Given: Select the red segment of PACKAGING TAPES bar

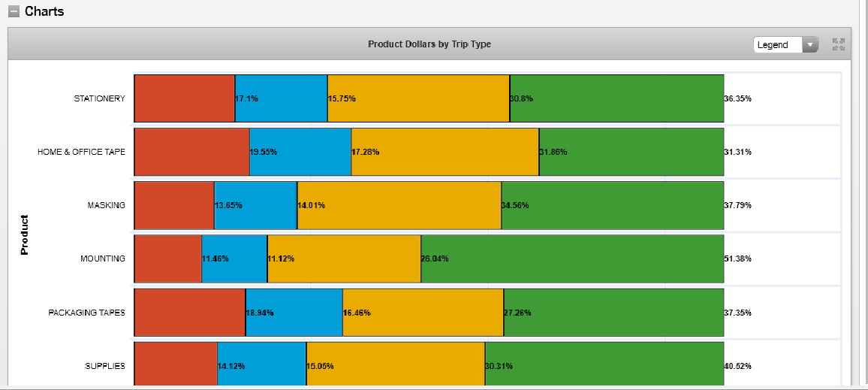Looking at the screenshot, I should 189,313.
